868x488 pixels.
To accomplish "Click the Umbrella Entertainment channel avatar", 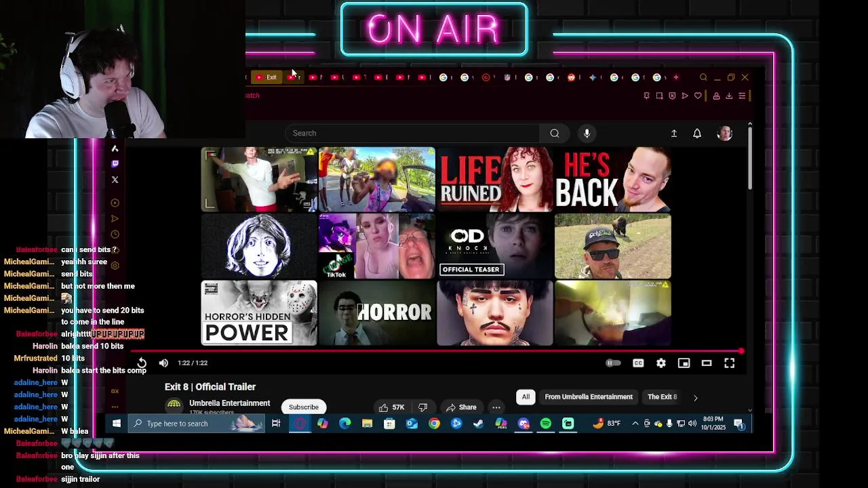I will 174,406.
